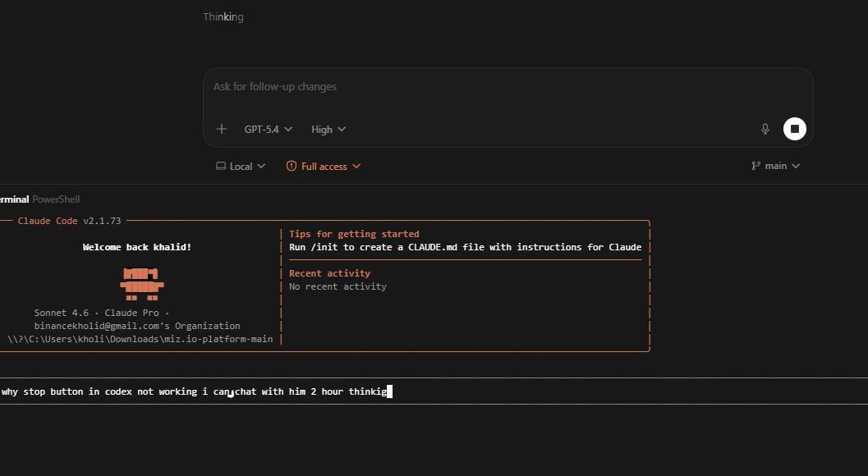
Task: Click 'Tips for getting started' heading
Action: click(354, 234)
